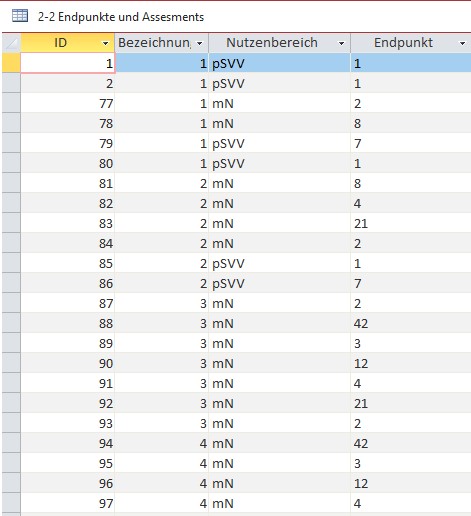Click Endpunkt cell showing 21 for ID 83
Viewport: 471px width, 516px height.
411,223
